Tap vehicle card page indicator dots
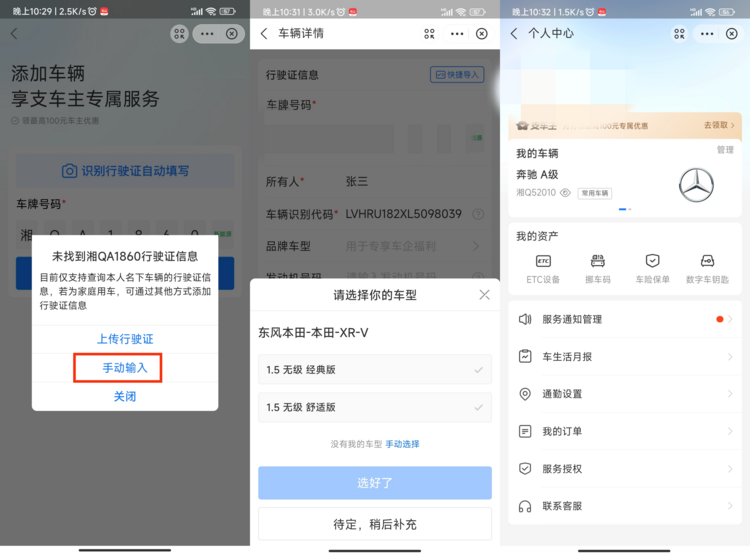Viewport: 750px width, 556px height. point(625,209)
